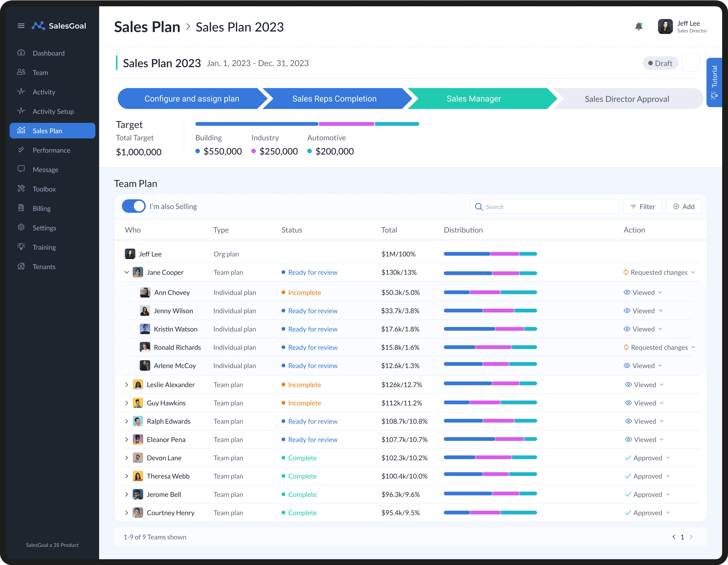728x565 pixels.
Task: Click the Tenants sidebar icon
Action: [21, 266]
